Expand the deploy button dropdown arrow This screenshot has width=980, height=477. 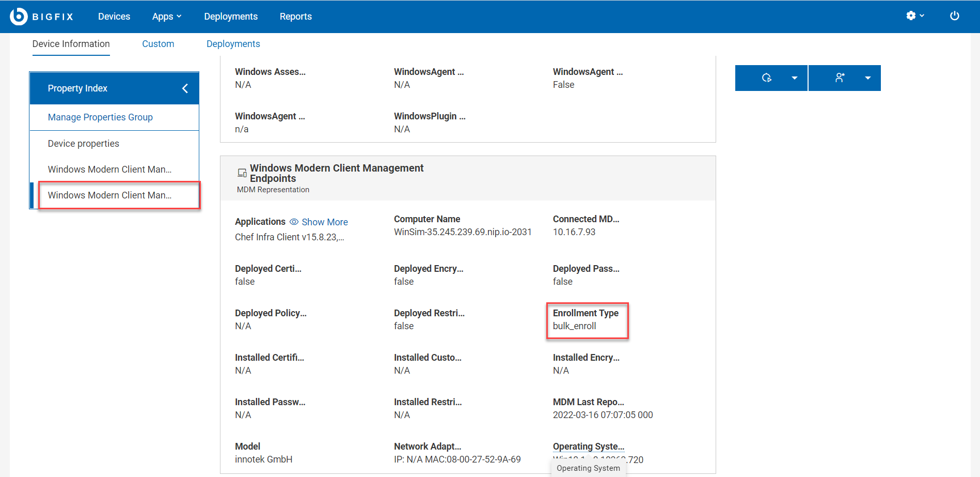[x=795, y=78]
